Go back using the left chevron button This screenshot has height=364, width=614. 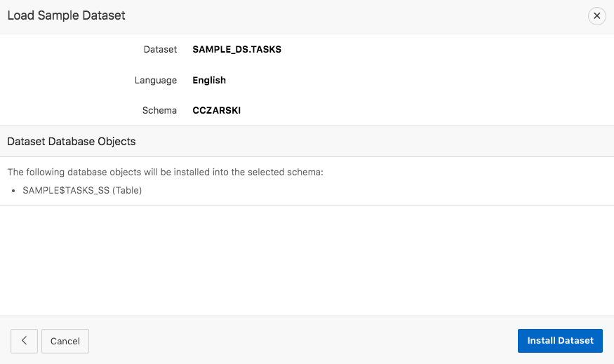pyautogui.click(x=24, y=341)
